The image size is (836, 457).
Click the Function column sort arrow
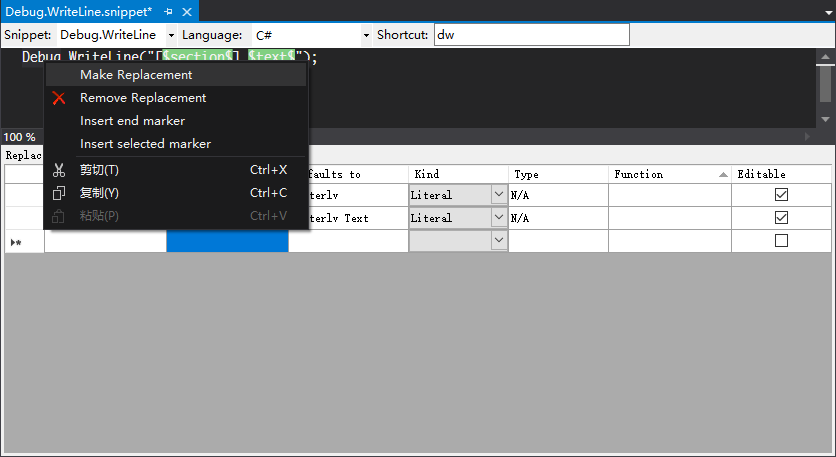pyautogui.click(x=722, y=175)
